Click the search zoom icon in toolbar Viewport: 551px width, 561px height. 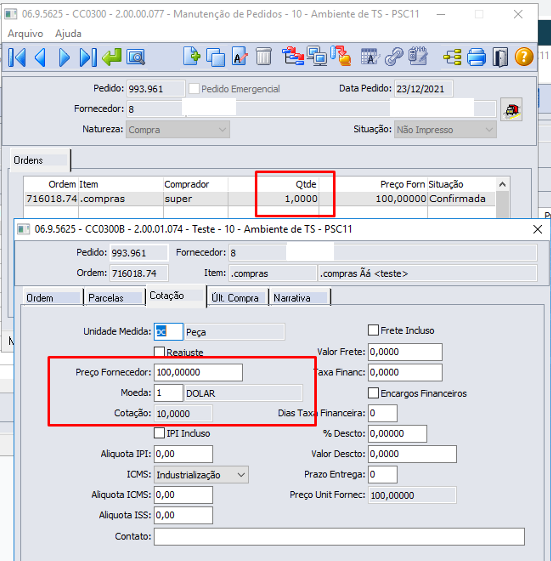click(136, 57)
